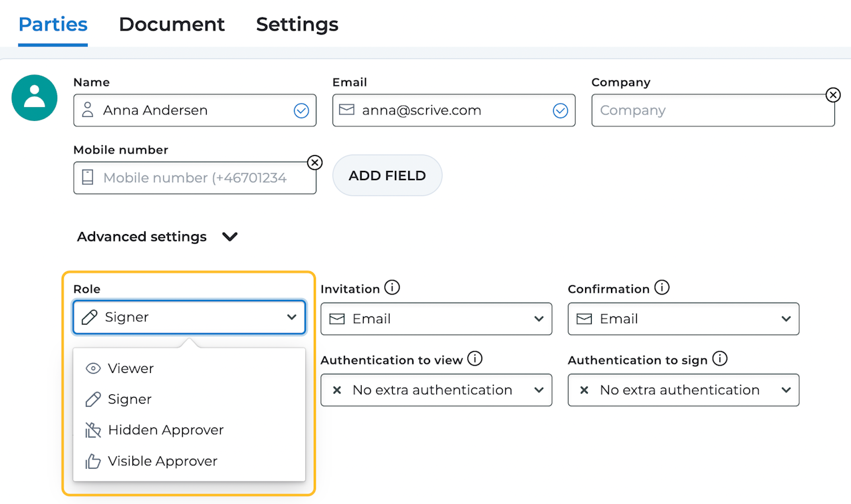Open the Role dropdown showing Signer

189,317
